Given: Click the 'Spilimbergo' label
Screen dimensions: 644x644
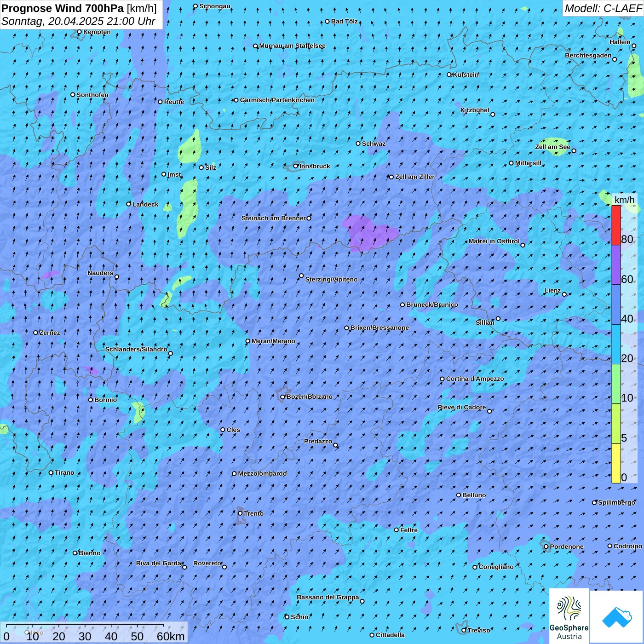Looking at the screenshot, I should [x=616, y=502].
